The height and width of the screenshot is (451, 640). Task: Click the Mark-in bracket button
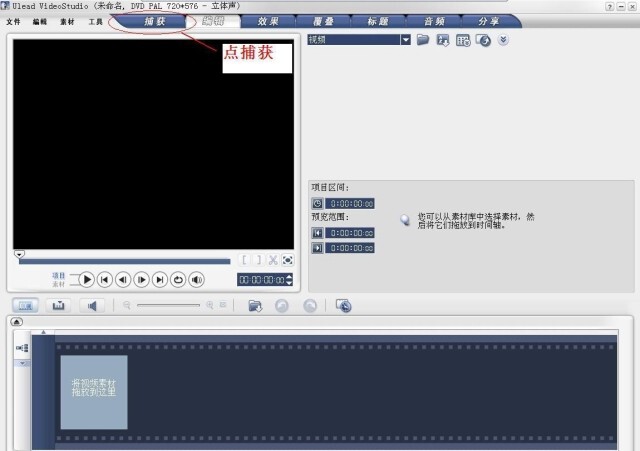244,260
